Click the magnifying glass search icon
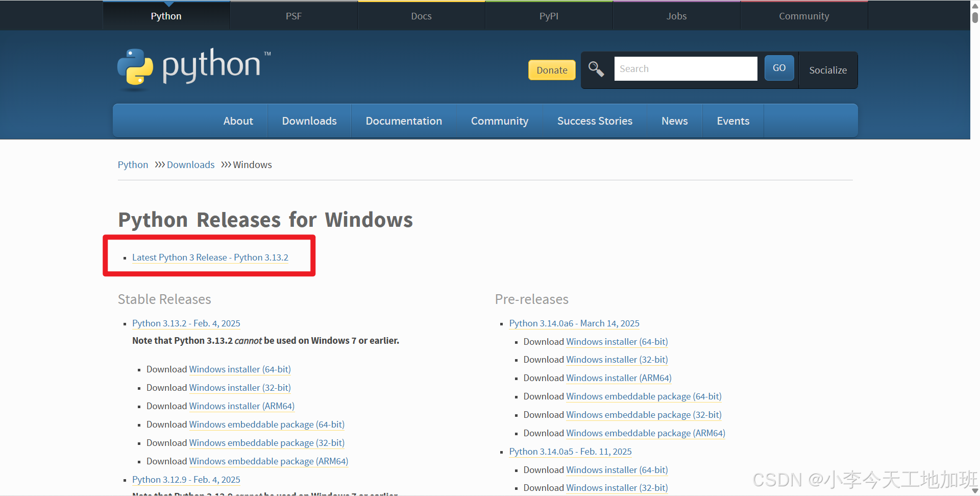This screenshot has height=496, width=980. [596, 68]
